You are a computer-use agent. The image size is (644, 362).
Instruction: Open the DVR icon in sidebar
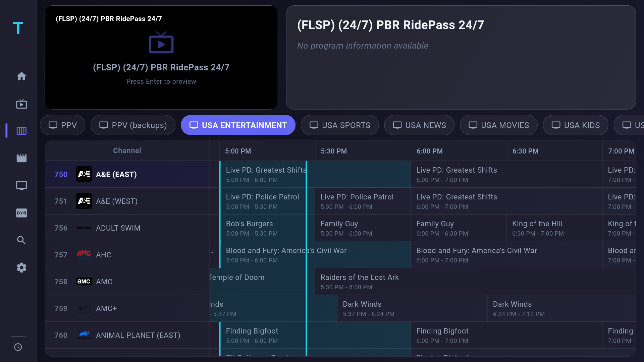(x=21, y=213)
